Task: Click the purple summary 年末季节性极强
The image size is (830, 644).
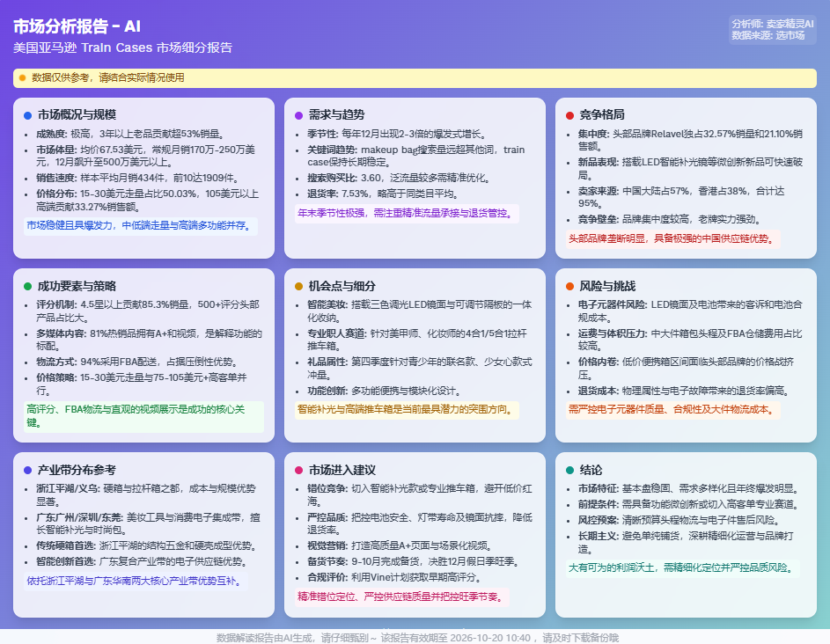Action: [x=407, y=213]
